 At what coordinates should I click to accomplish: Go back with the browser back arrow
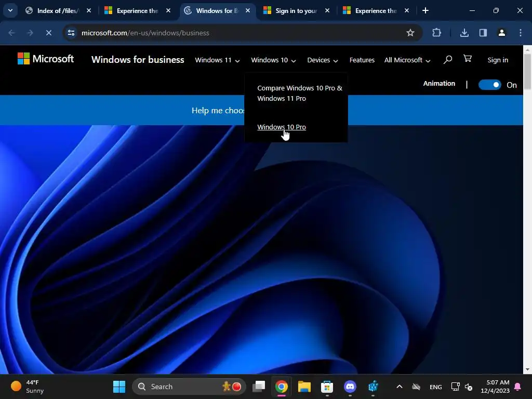11,33
